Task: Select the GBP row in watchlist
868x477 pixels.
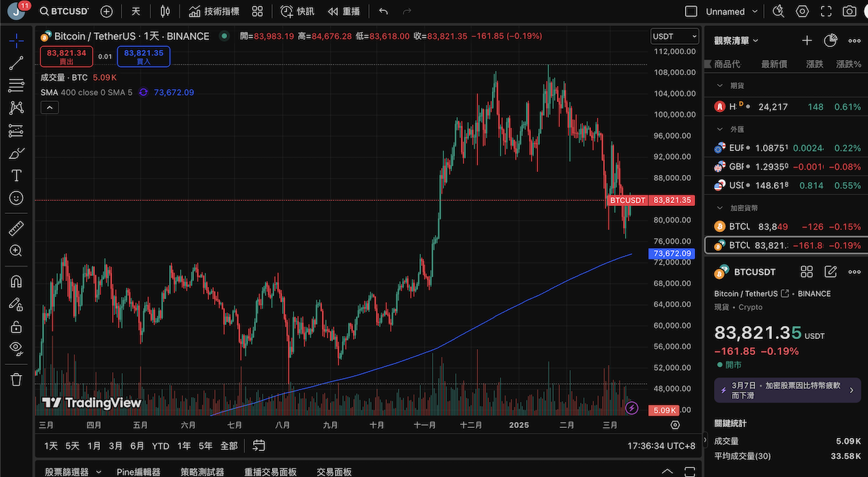Action: 786,166
